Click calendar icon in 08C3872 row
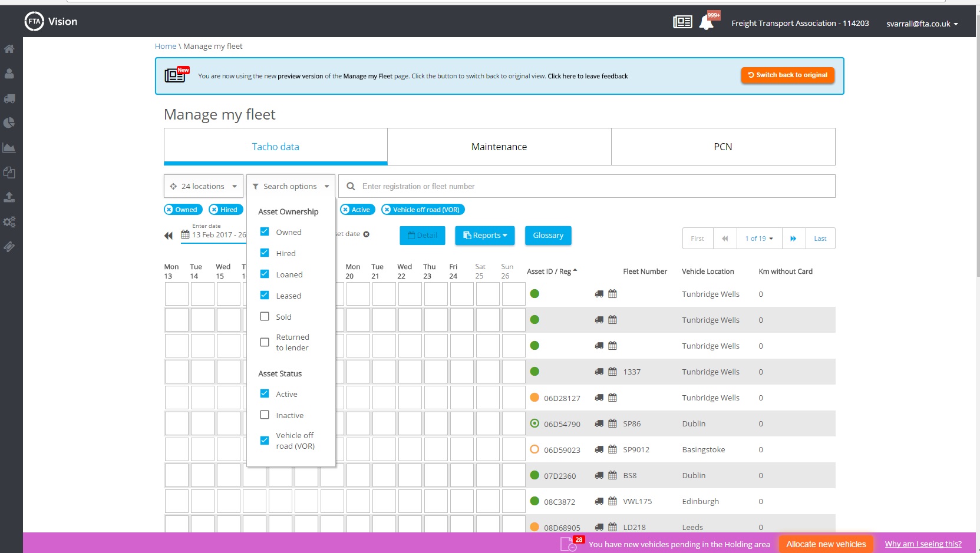Screen dimensions: 980x553 tap(613, 501)
